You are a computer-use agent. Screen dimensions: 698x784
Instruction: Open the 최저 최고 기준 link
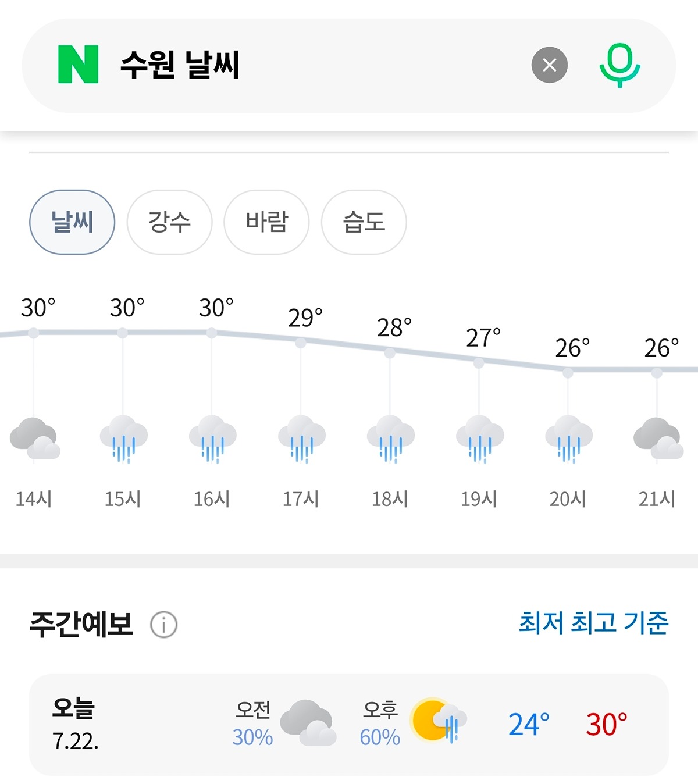click(593, 623)
